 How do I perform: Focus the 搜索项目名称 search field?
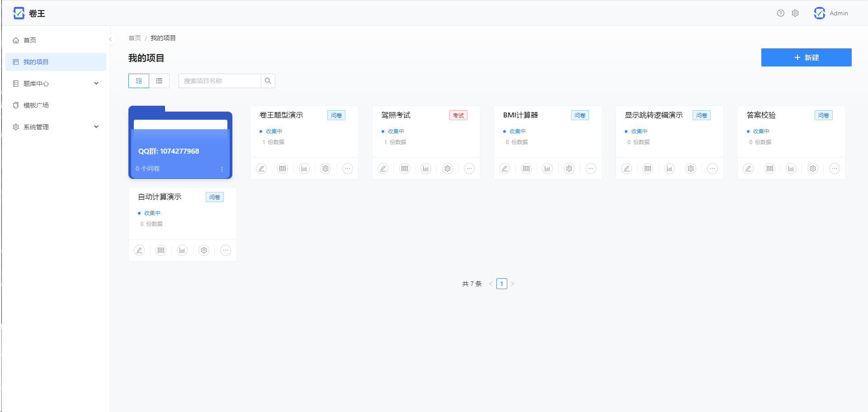220,81
